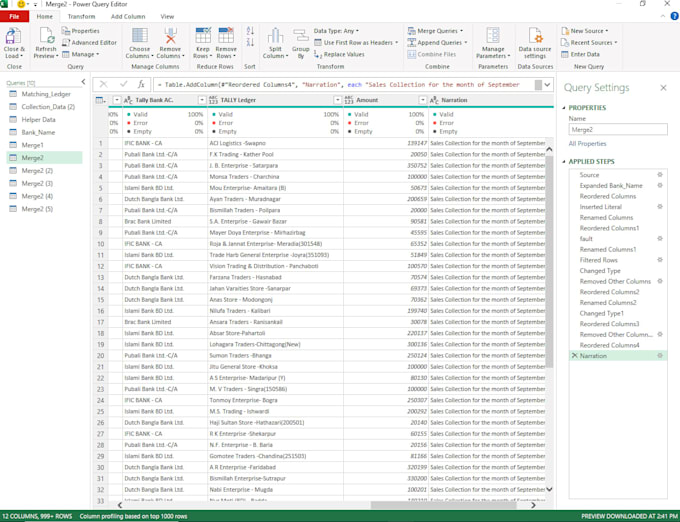Open the File tab

(x=14, y=16)
